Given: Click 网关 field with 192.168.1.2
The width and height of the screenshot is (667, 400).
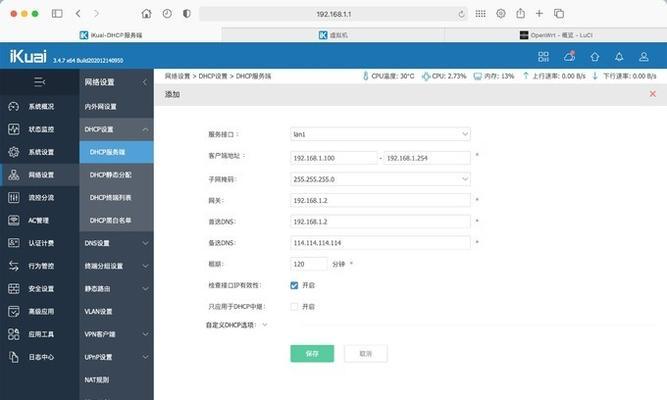Looking at the screenshot, I should [380, 200].
